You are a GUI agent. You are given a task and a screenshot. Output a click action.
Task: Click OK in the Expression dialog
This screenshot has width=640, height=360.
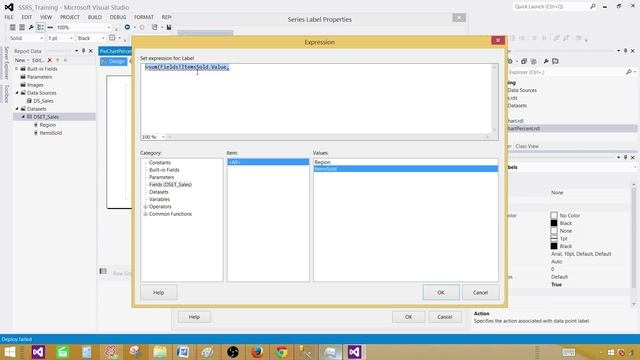click(441, 292)
